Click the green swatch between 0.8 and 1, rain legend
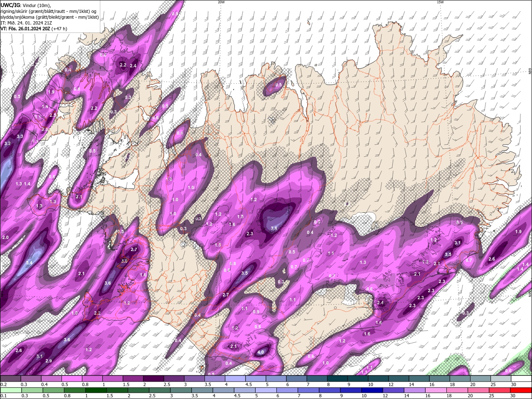 click(75, 390)
